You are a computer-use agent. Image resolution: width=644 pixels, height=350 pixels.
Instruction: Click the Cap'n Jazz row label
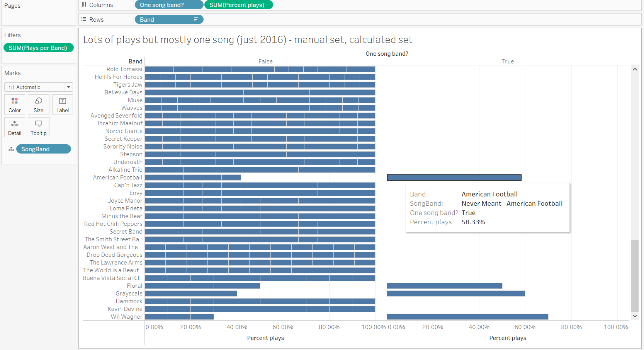128,185
